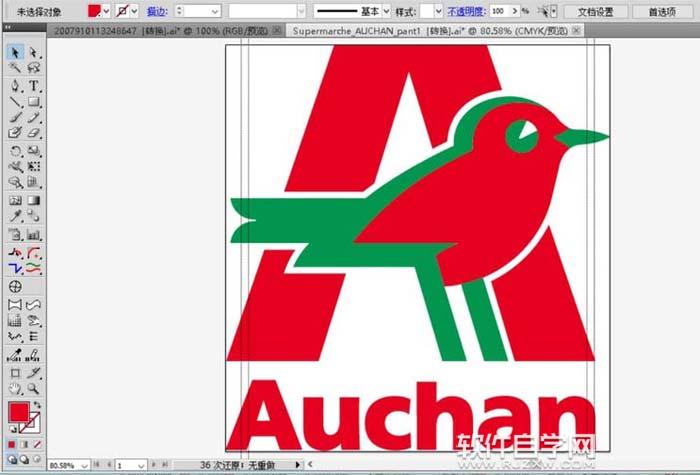This screenshot has width=700, height=475.
Task: Click the red Fill swatch in toolbox
Action: click(x=18, y=412)
